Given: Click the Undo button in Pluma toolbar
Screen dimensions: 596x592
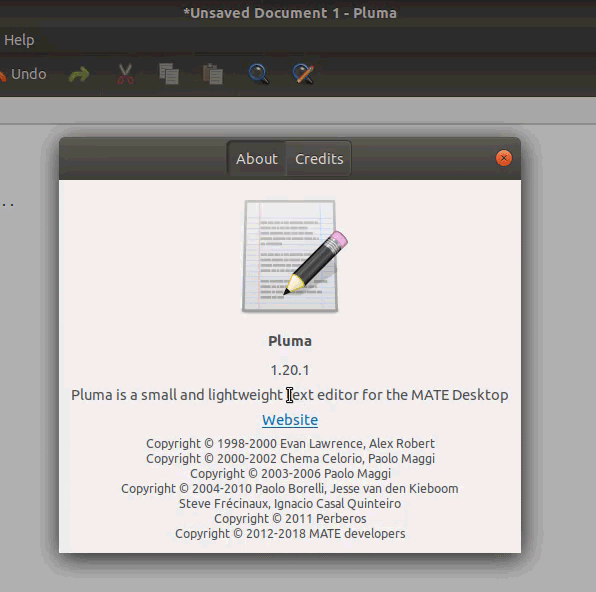Looking at the screenshot, I should [24, 74].
